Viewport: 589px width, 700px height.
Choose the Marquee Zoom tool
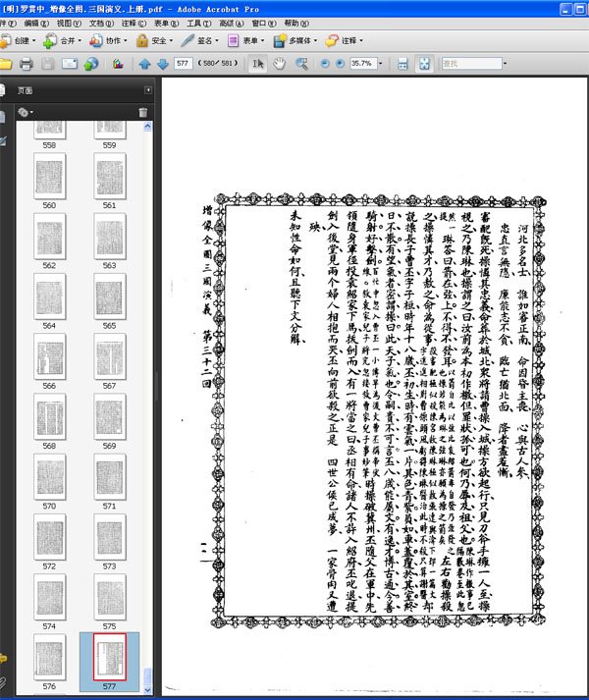point(302,64)
